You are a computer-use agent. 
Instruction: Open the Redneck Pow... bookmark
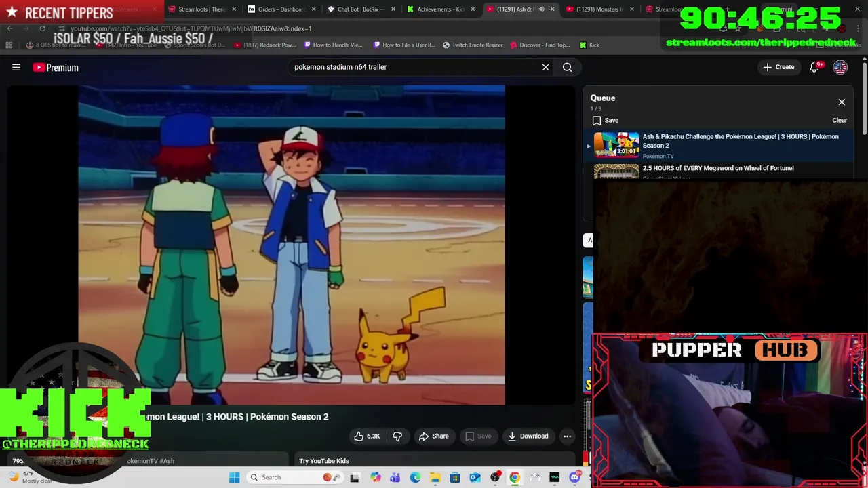(264, 45)
